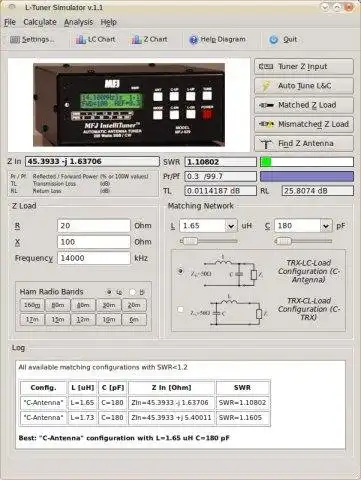This screenshot has height=480, width=361.
Task: Click the window menu icon in title bar
Action: 11,7
